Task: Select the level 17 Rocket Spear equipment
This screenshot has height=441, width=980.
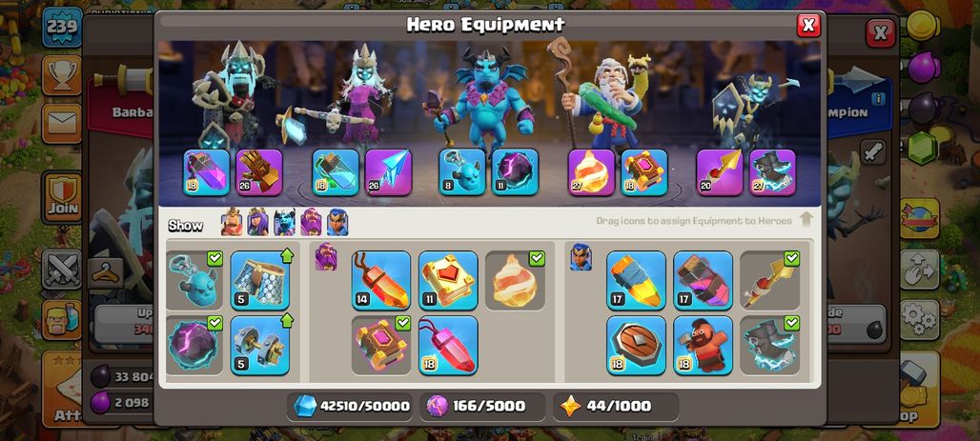Action: point(636,280)
